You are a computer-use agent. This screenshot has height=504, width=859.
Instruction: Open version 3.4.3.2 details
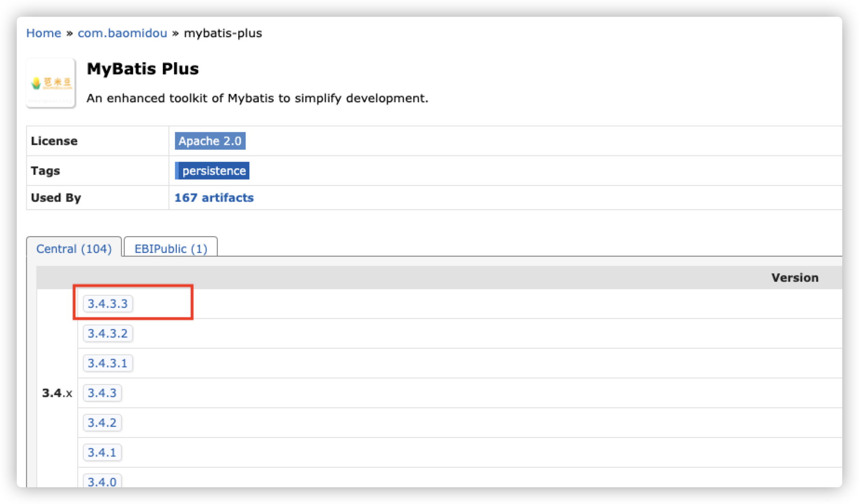(108, 333)
